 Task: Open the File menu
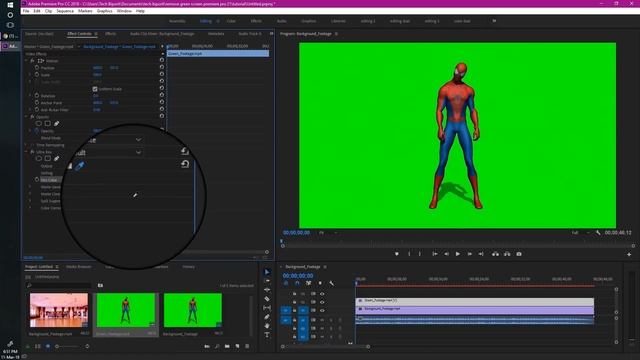26,11
